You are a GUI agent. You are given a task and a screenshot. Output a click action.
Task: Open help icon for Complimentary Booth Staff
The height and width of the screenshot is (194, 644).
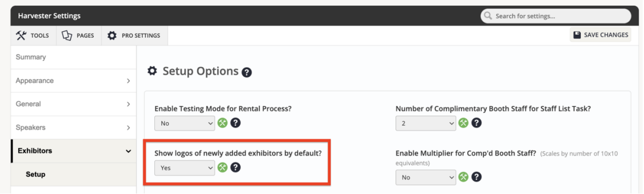point(477,123)
